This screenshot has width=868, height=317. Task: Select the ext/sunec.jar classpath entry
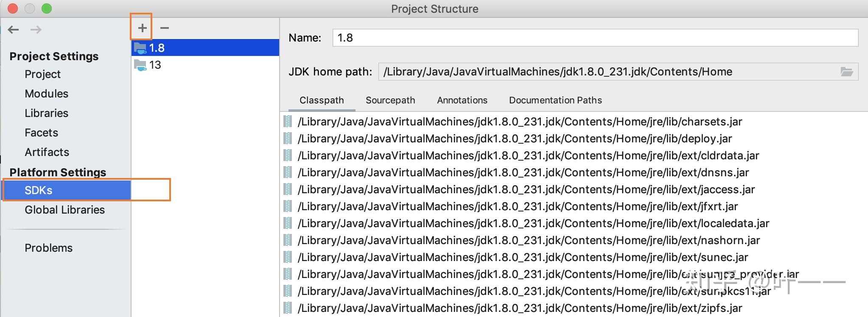(523, 257)
